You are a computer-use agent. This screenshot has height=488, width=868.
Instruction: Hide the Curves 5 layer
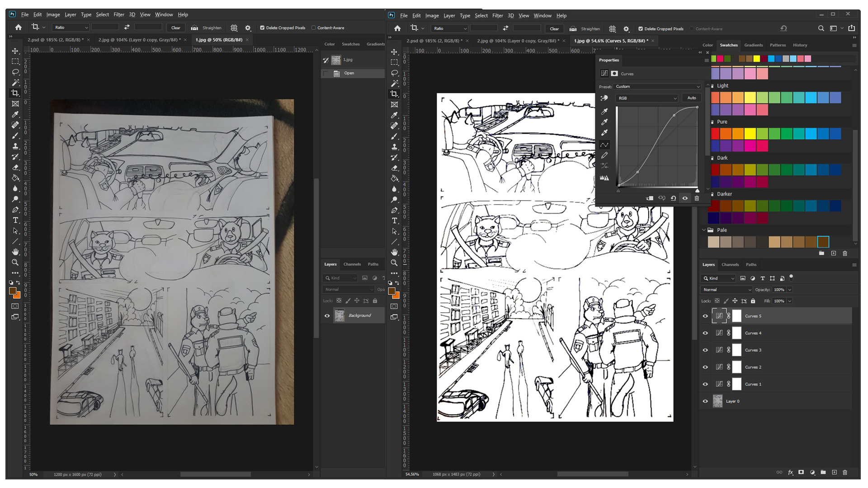click(705, 316)
